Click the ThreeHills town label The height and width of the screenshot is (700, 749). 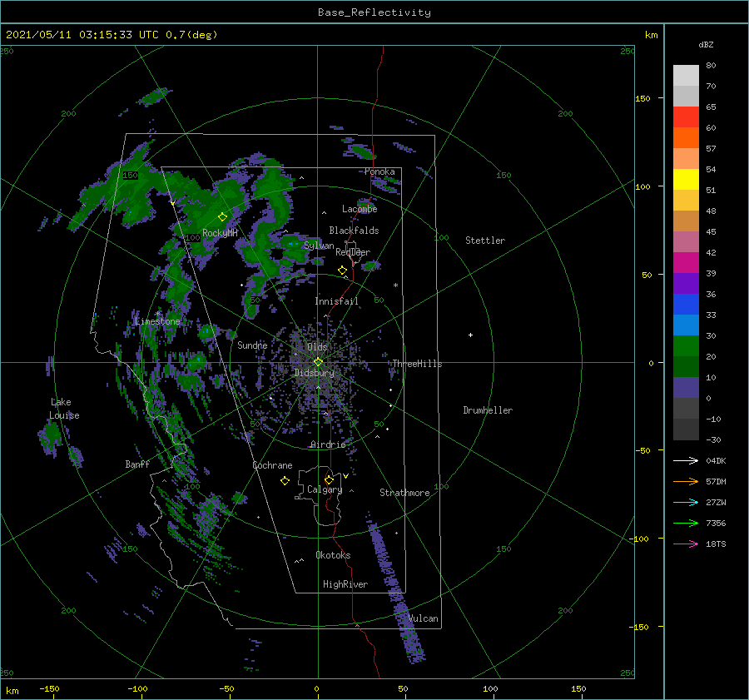417,364
